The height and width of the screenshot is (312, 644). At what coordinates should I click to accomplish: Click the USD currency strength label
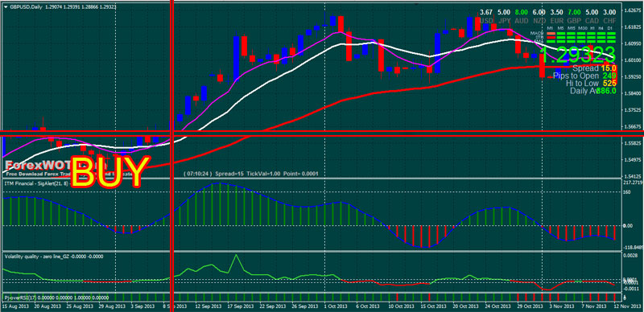(486, 21)
